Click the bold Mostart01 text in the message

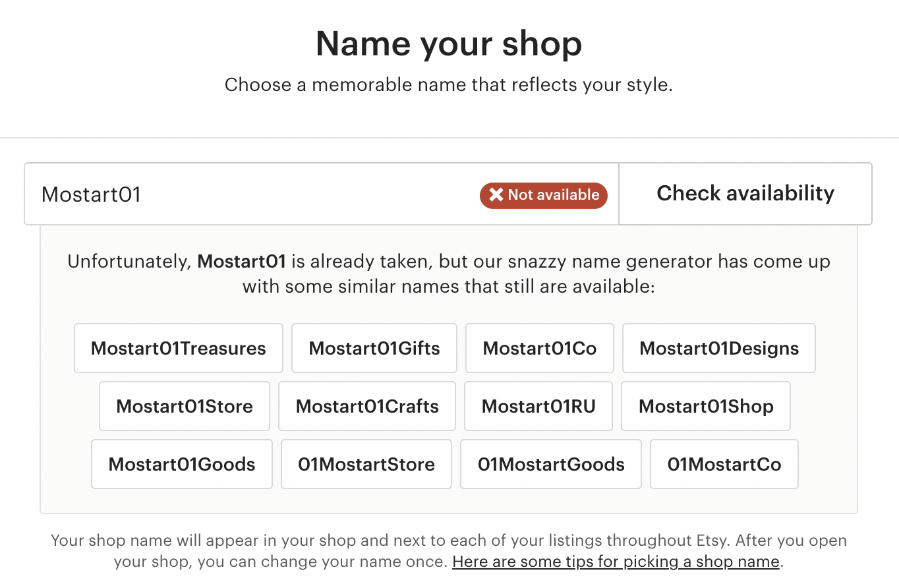tap(241, 262)
